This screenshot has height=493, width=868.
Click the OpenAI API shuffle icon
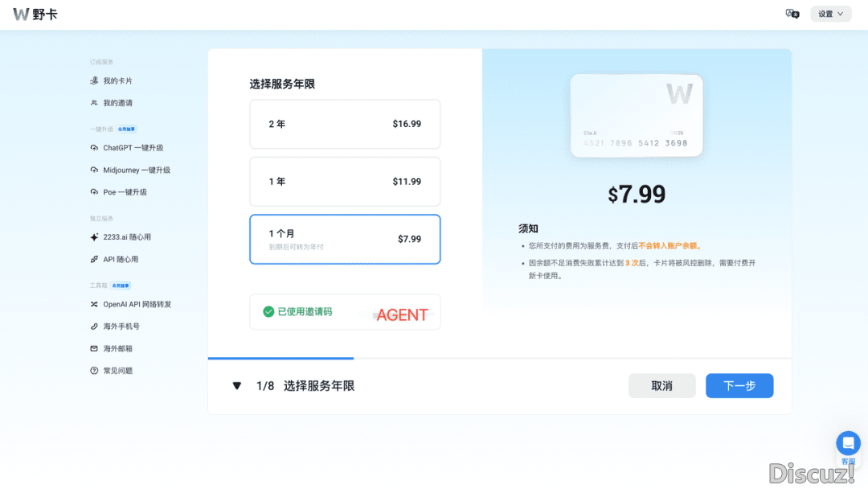pos(94,304)
